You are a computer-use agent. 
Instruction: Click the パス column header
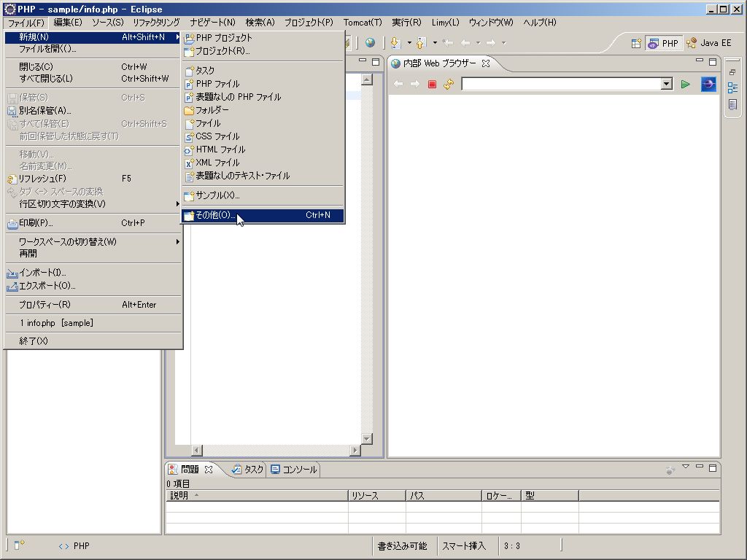click(444, 496)
